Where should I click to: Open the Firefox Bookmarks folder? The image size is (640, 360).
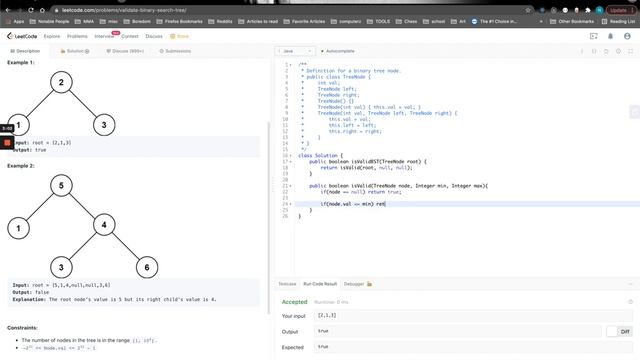[x=180, y=21]
